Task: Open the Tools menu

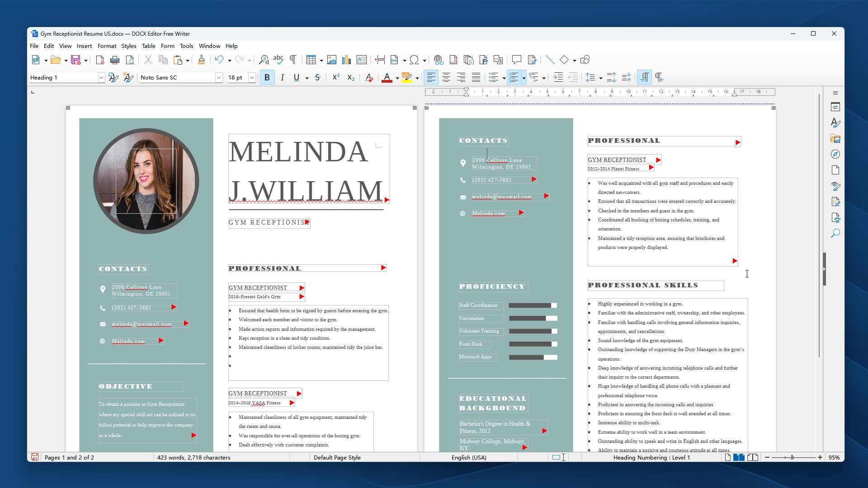Action: [x=186, y=46]
